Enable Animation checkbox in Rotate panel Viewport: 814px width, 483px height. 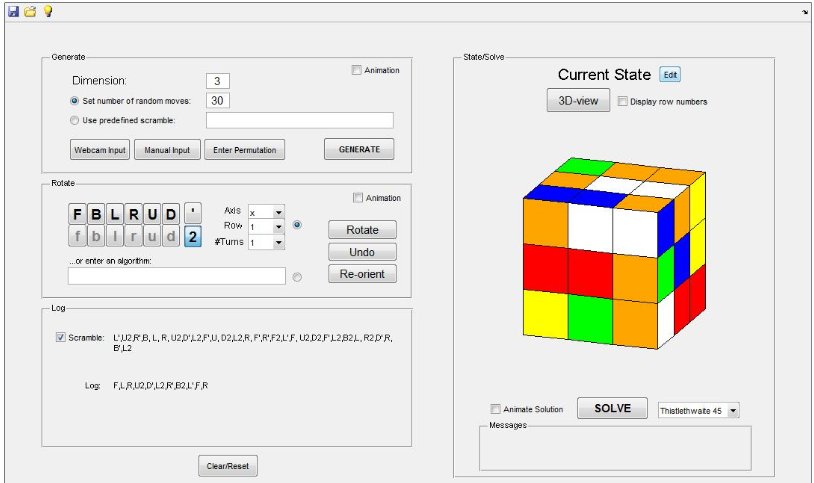358,198
